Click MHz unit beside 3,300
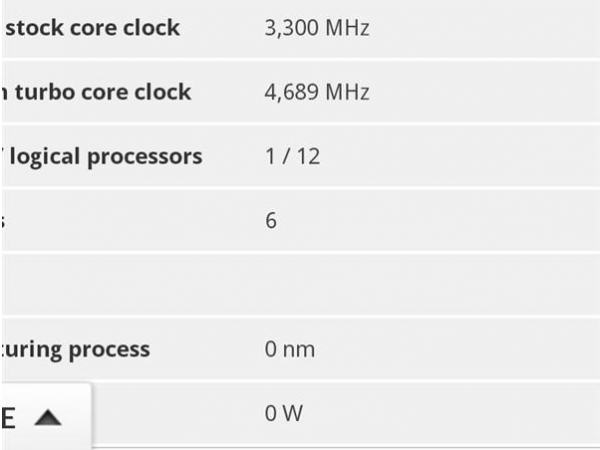The width and height of the screenshot is (600, 450). click(347, 28)
